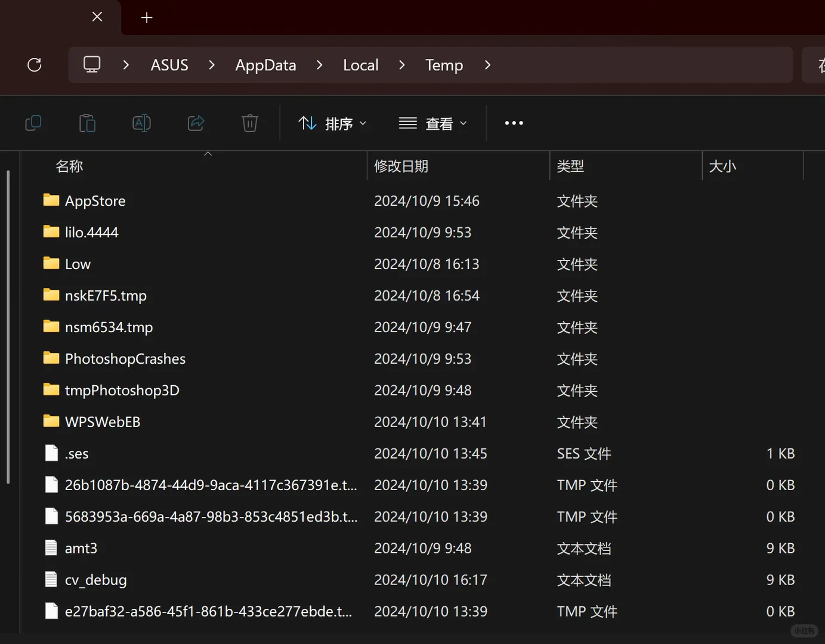Viewport: 825px width, 644px height.
Task: Click the Share icon in toolbar
Action: click(x=196, y=123)
